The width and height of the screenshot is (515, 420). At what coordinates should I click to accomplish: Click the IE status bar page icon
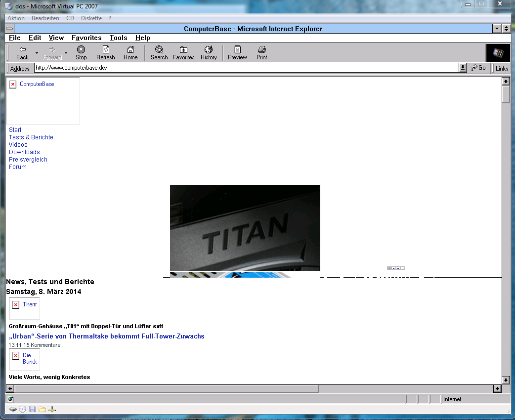click(x=10, y=400)
